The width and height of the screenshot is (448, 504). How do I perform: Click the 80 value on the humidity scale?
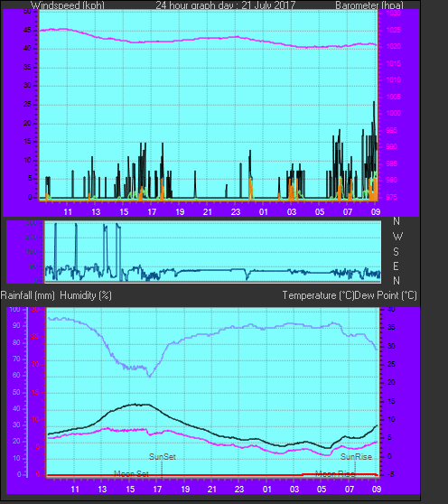coord(16,342)
